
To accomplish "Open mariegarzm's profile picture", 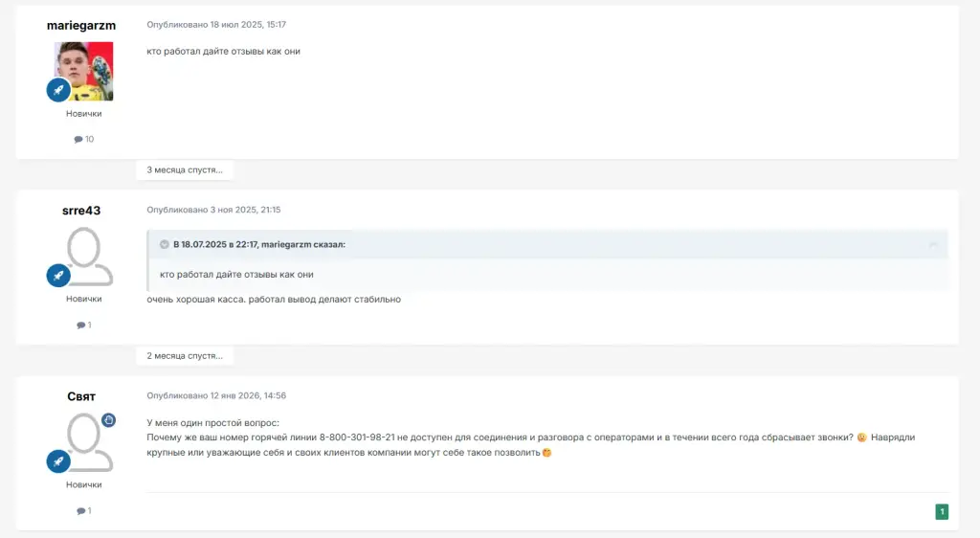I will 84,71.
